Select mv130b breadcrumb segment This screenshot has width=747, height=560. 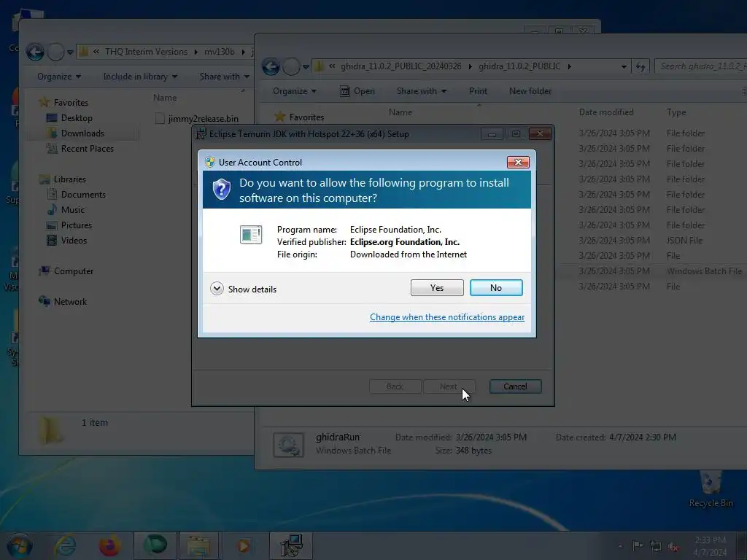coord(219,52)
